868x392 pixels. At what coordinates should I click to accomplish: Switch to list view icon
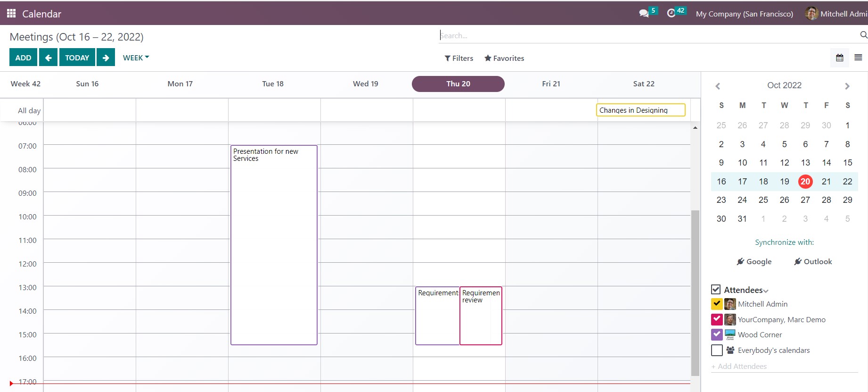click(x=858, y=58)
